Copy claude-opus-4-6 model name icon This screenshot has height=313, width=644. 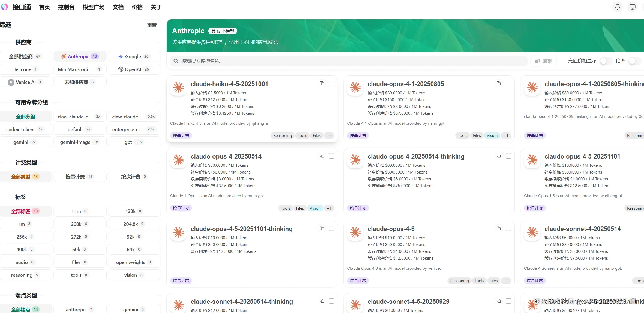point(499,229)
